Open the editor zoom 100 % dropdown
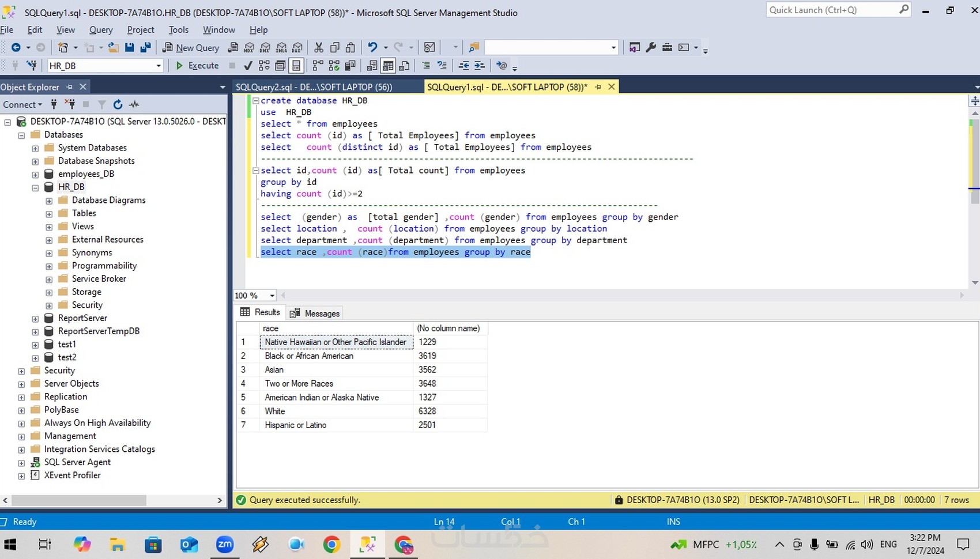Image resolution: width=980 pixels, height=559 pixels. pyautogui.click(x=272, y=296)
